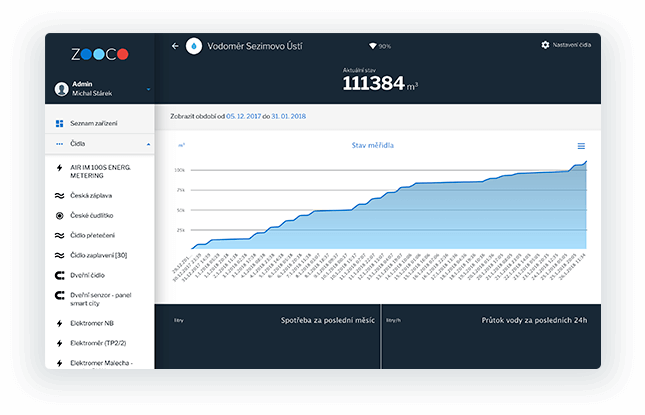Click the Dveřní čidlo door icon
Screen dimensions: 645x415
pos(60,276)
